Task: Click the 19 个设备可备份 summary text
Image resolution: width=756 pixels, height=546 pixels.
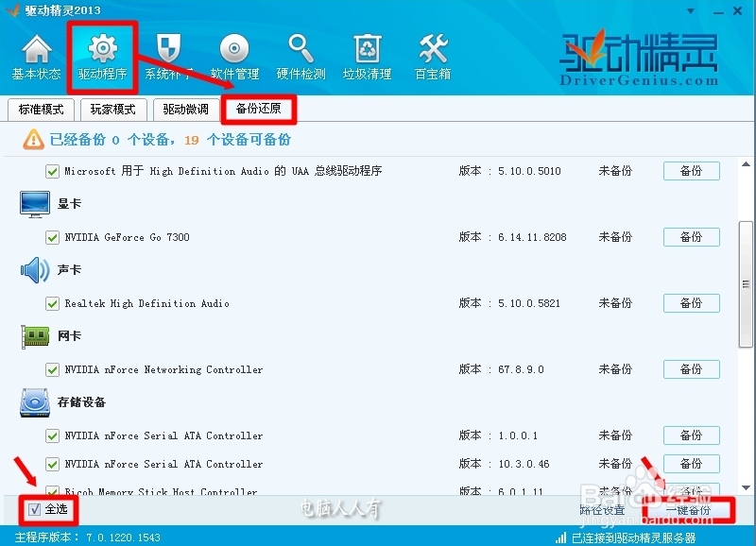Action: coord(238,140)
